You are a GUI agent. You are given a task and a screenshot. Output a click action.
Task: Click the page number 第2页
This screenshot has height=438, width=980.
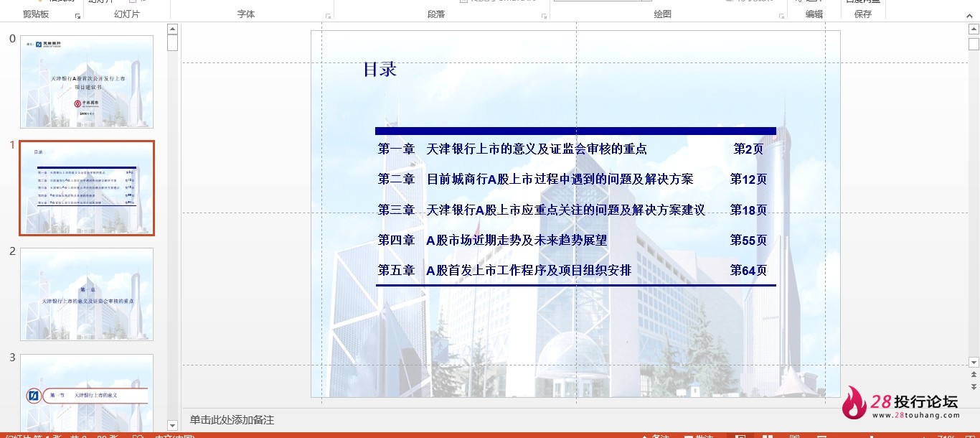(748, 149)
